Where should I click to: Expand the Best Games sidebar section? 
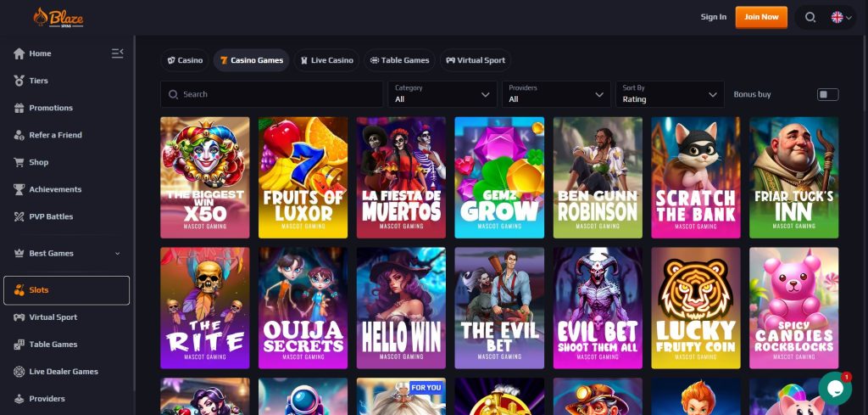coord(66,253)
